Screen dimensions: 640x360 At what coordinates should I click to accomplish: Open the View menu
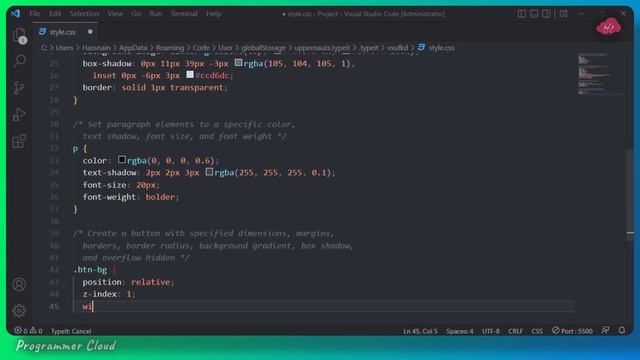(115, 13)
